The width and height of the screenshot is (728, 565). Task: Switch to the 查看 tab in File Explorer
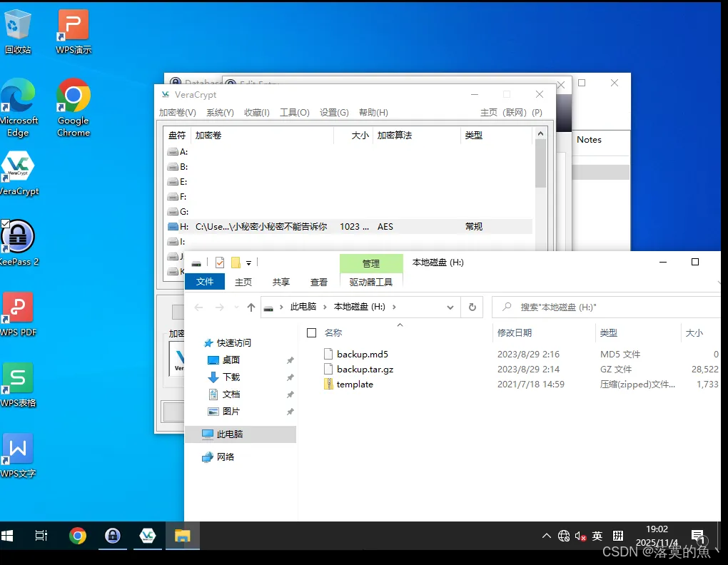tap(318, 282)
